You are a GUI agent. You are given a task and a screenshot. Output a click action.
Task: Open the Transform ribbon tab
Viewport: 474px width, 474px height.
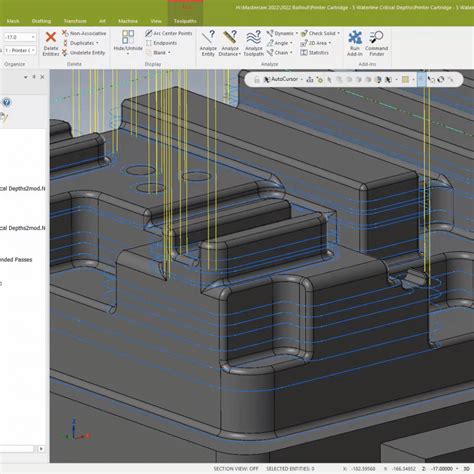coord(75,21)
